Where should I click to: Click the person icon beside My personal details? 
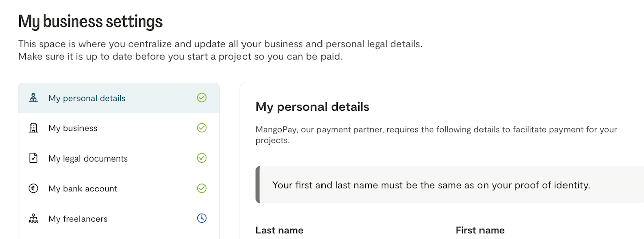click(x=33, y=98)
